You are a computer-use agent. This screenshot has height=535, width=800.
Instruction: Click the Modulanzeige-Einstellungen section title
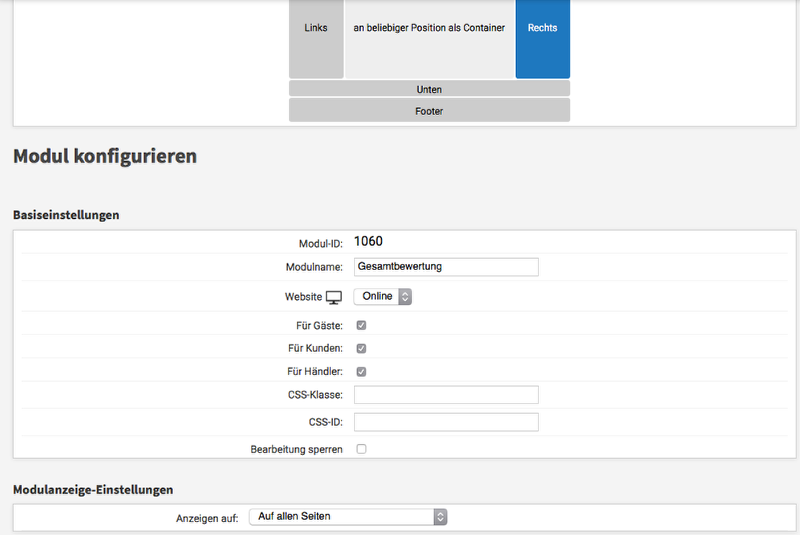[93, 489]
